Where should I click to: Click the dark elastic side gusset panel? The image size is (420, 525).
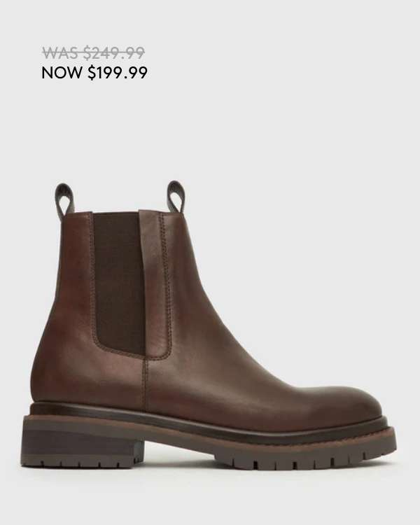(x=119, y=283)
